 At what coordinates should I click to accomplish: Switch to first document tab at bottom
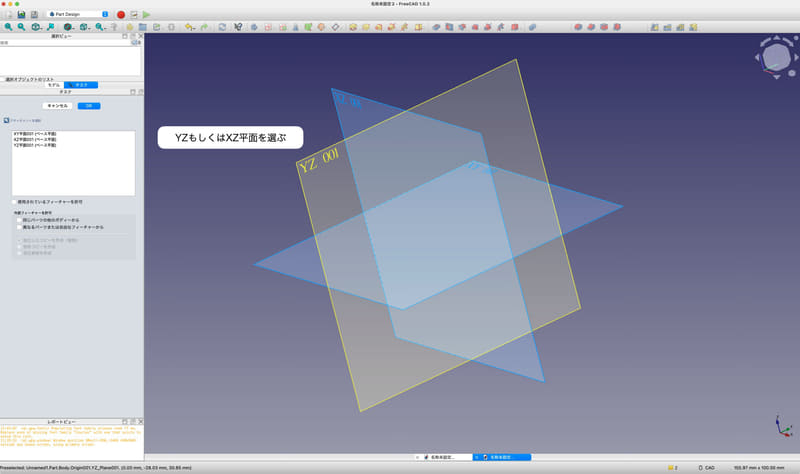point(442,457)
